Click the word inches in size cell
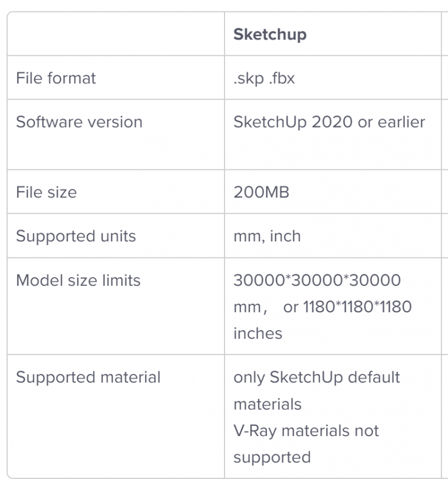 [x=258, y=333]
